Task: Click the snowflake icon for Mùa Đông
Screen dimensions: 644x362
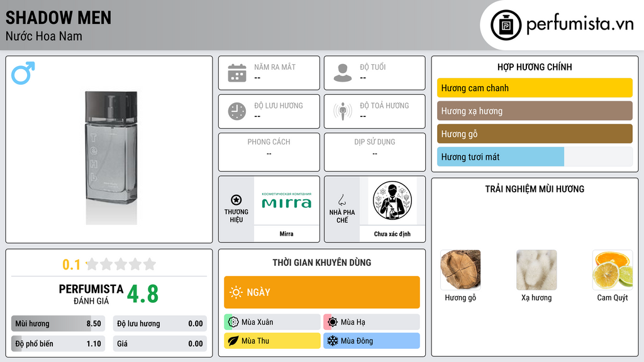Action: pyautogui.click(x=333, y=341)
